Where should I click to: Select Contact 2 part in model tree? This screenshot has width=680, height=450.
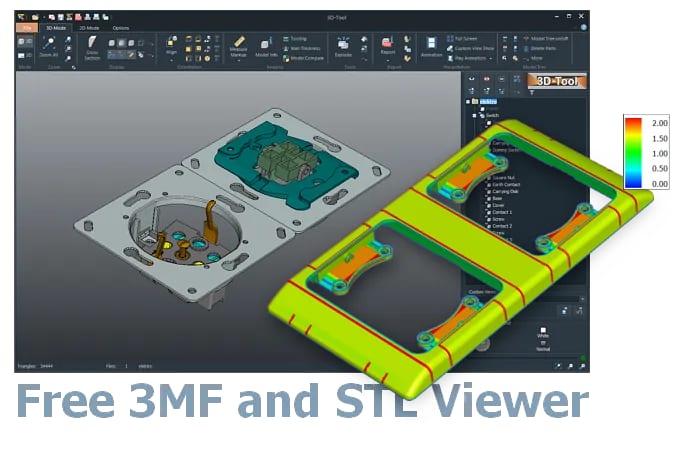(502, 226)
